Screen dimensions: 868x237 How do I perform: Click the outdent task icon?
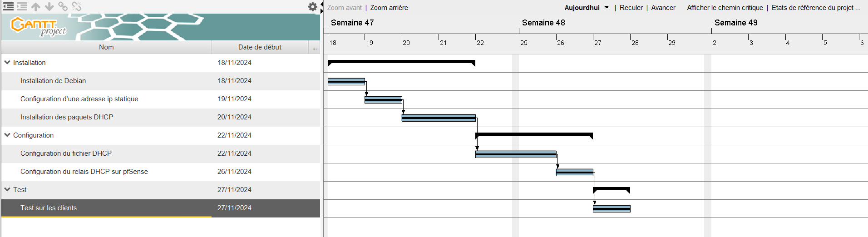(9, 6)
